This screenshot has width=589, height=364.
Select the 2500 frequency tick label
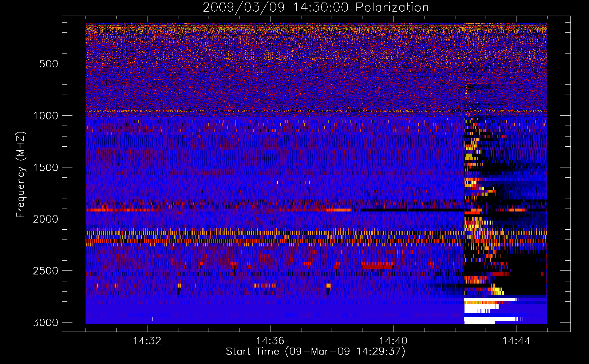point(46,271)
